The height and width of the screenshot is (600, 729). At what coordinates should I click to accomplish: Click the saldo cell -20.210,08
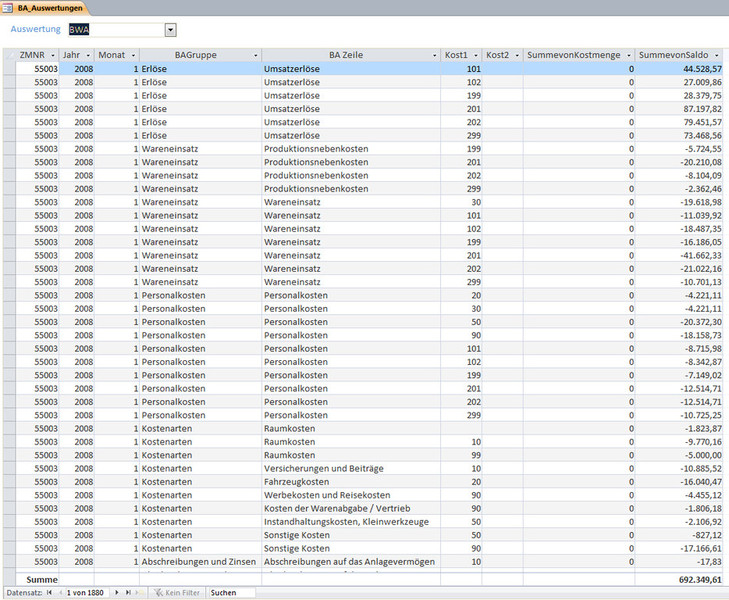point(679,162)
